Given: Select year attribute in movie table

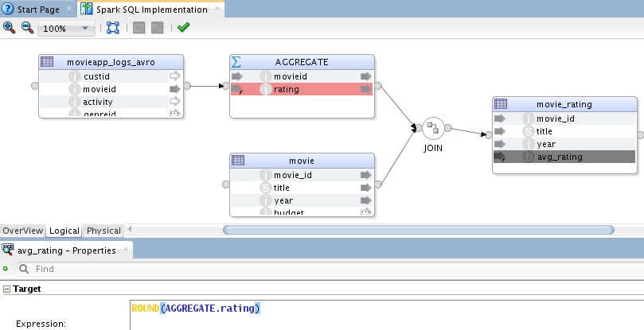Looking at the screenshot, I should (x=302, y=200).
